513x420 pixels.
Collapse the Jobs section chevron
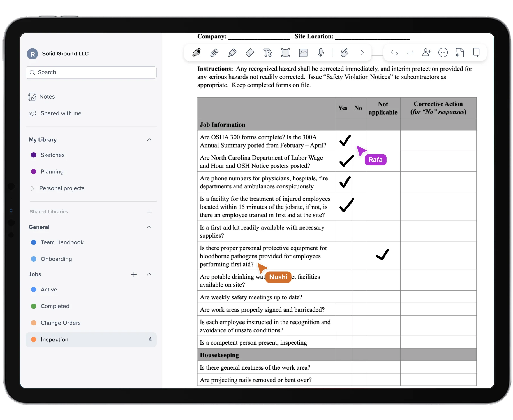point(149,274)
